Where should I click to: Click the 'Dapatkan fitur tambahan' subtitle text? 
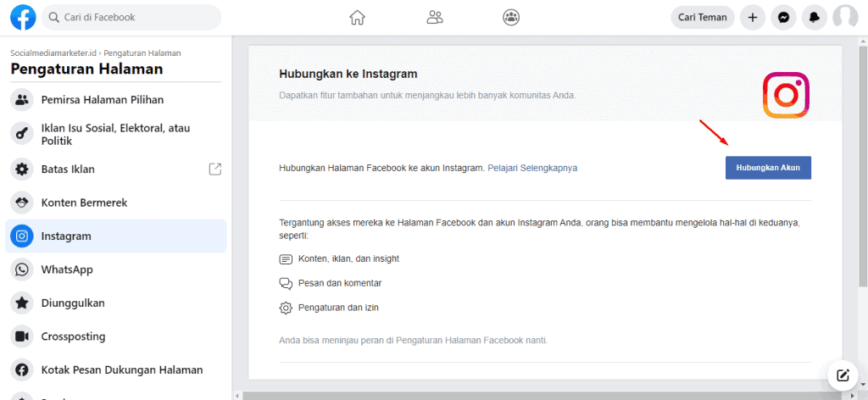tap(427, 95)
